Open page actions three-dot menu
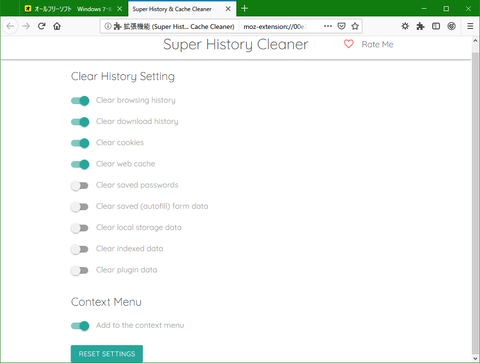The image size is (480, 363). pos(328,26)
